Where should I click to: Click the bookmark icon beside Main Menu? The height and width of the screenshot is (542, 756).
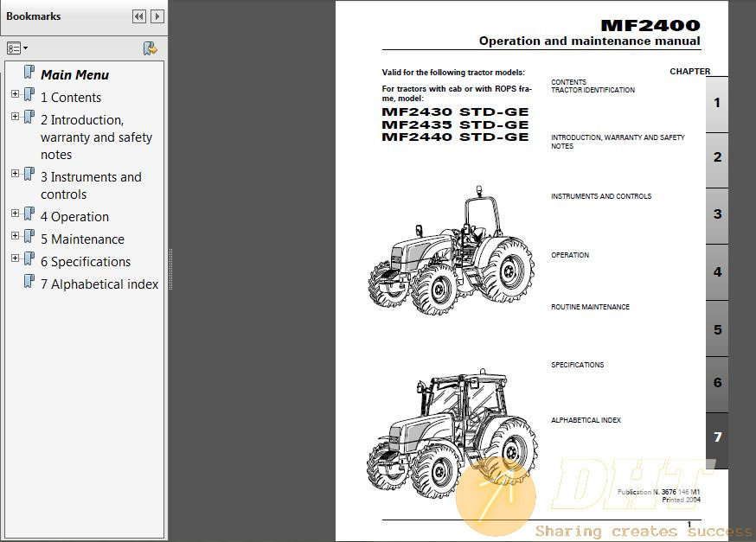click(29, 73)
